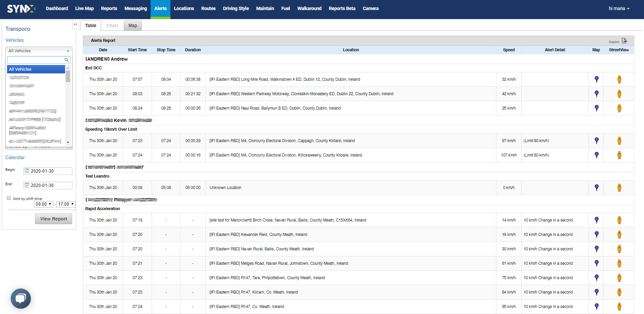
Task: Open the End date calendar picker
Action: click(27, 185)
